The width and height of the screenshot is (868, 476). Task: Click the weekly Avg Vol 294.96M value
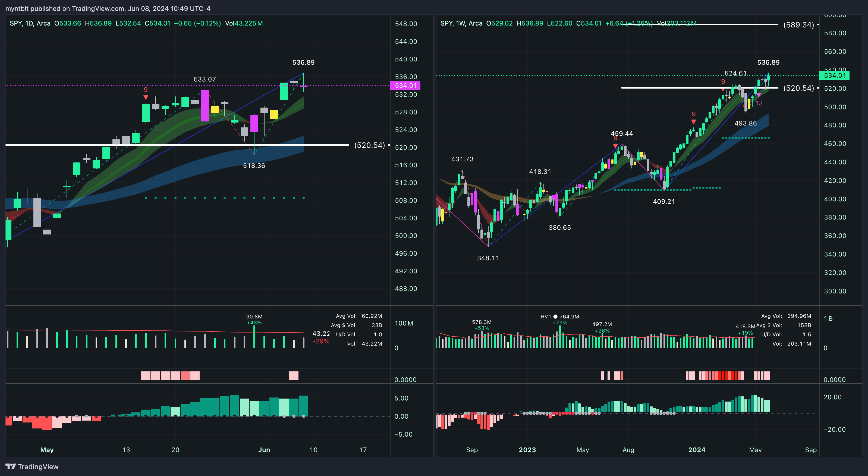click(799, 316)
